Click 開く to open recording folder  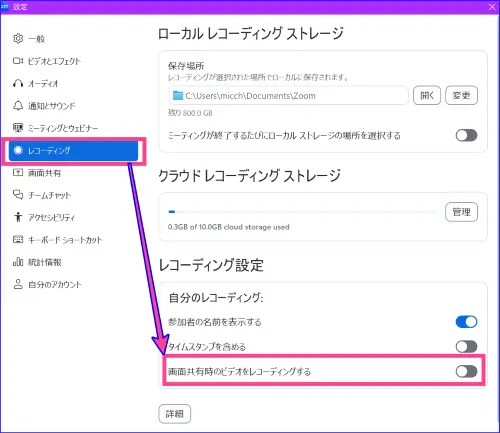[x=427, y=95]
